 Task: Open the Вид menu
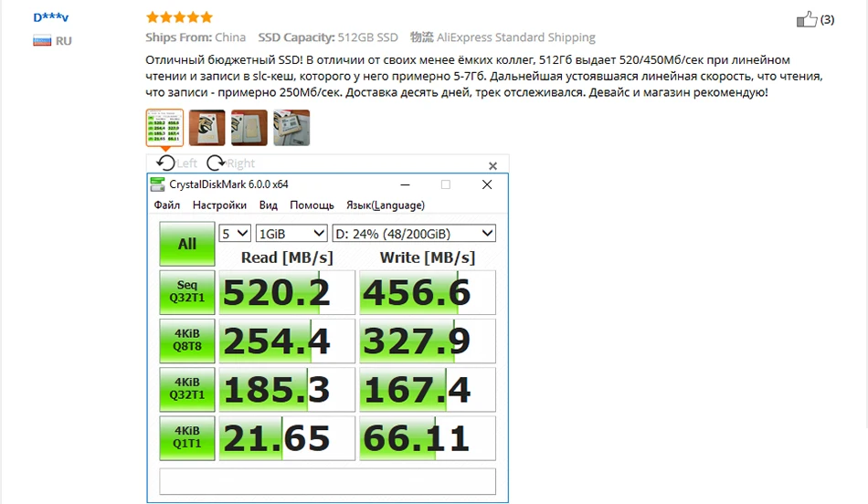(269, 205)
